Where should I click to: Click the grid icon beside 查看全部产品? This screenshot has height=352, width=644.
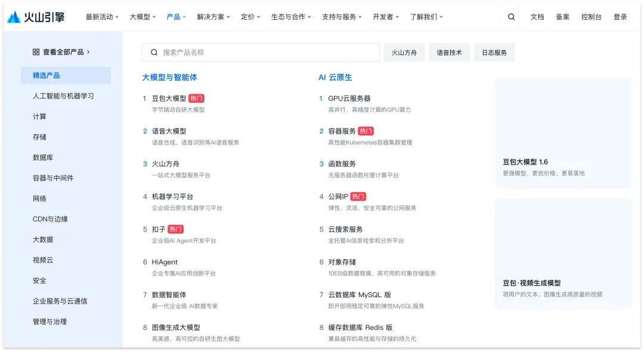pos(36,52)
